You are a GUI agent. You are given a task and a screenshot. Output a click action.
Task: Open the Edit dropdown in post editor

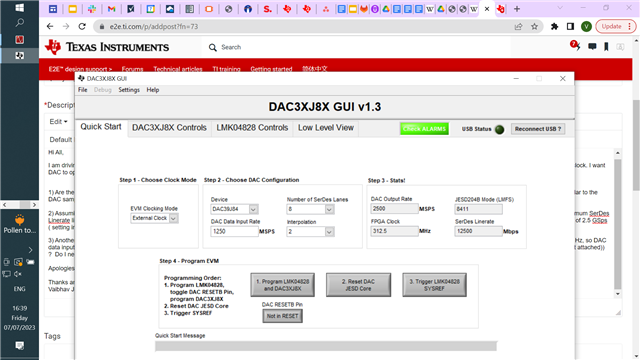tap(58, 122)
